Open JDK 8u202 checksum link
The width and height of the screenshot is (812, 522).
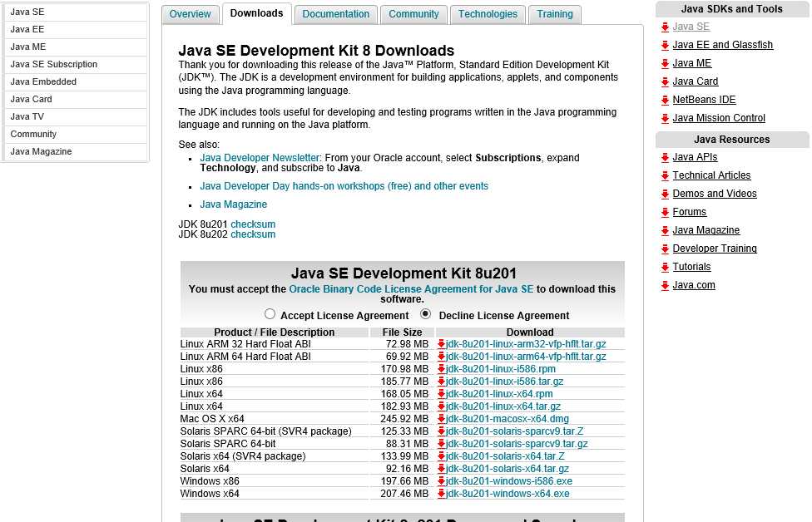pos(253,234)
